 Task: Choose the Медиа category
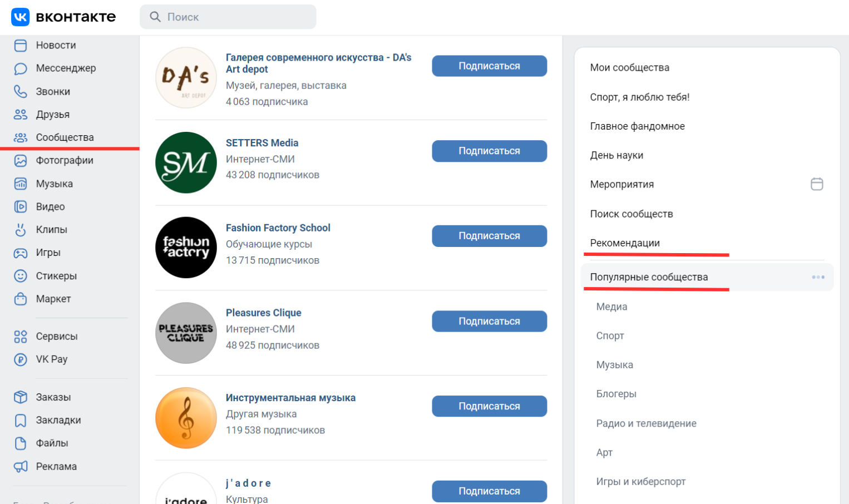[x=611, y=307]
